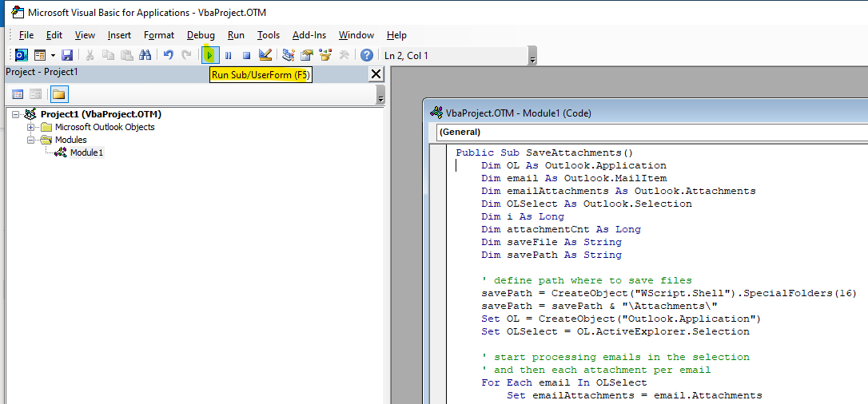Switch to Microsoft Outlook from the toolbar
This screenshot has width=868, height=404.
21,55
